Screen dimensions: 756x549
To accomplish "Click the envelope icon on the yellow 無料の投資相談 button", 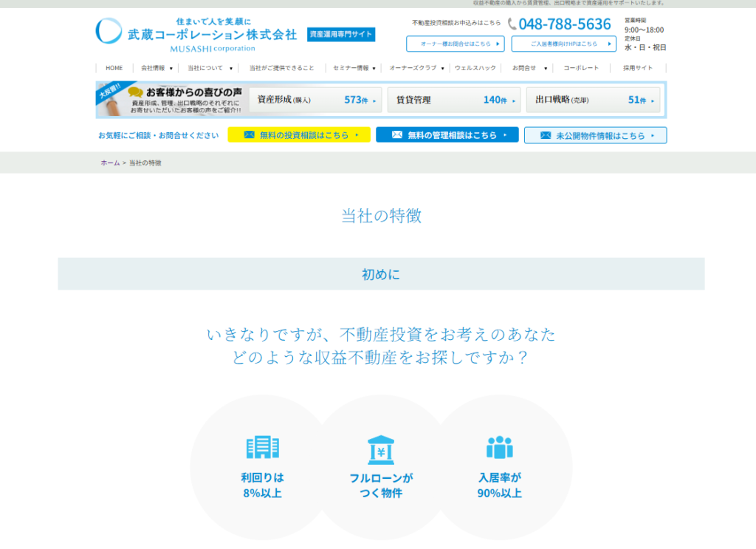I will coord(248,135).
